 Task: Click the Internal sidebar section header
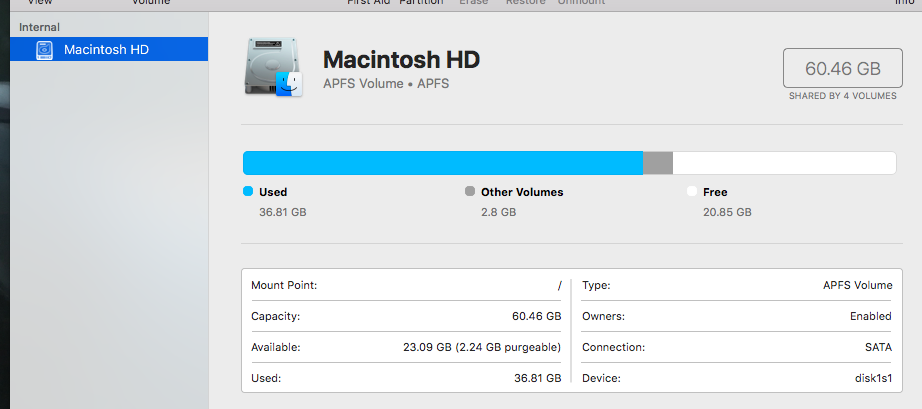[39, 27]
